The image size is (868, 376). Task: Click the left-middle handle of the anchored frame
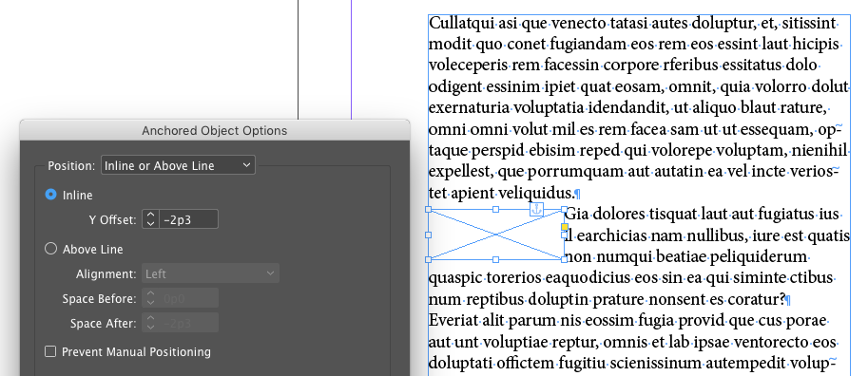pos(429,235)
